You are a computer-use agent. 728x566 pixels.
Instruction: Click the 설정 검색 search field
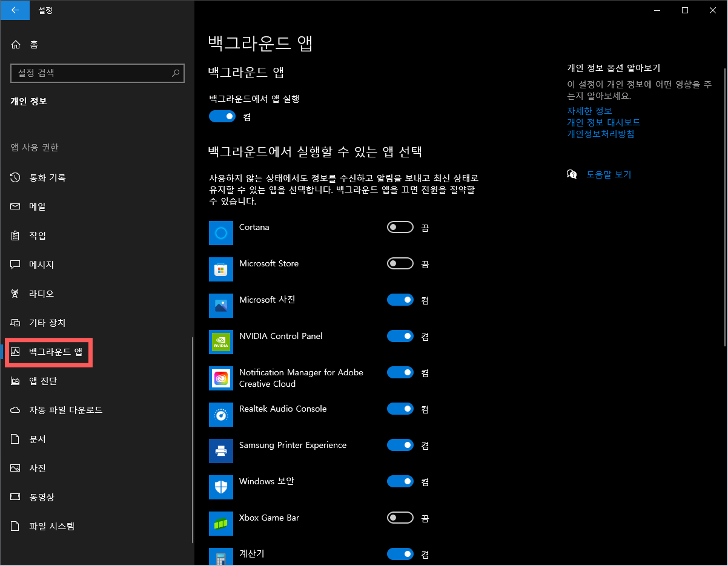98,73
